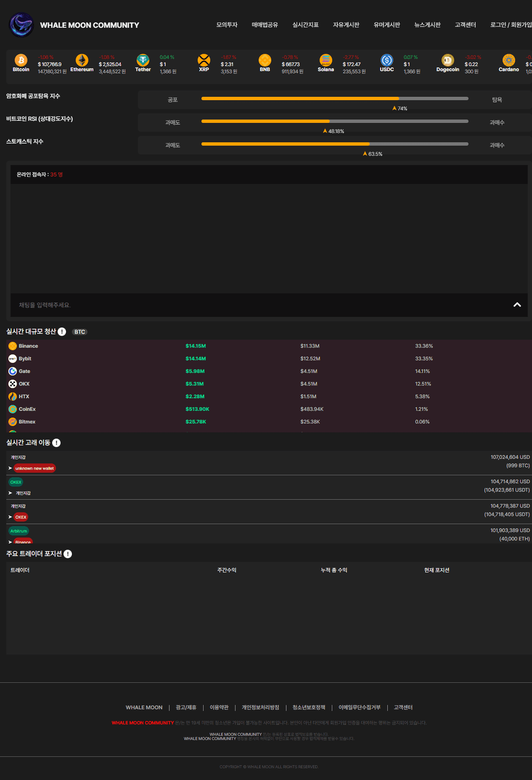The width and height of the screenshot is (532, 780).
Task: Click the USDC coin icon
Action: click(387, 60)
